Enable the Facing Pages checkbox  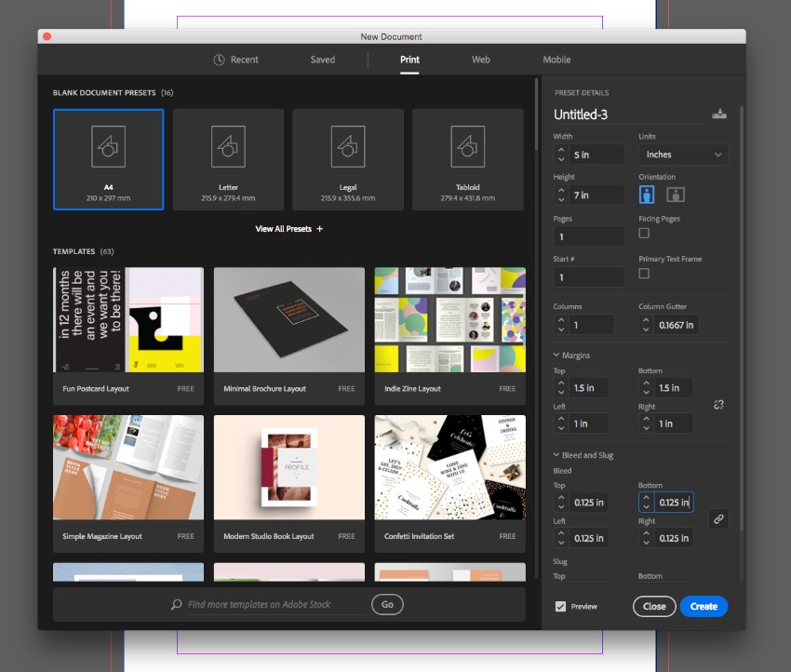(644, 233)
